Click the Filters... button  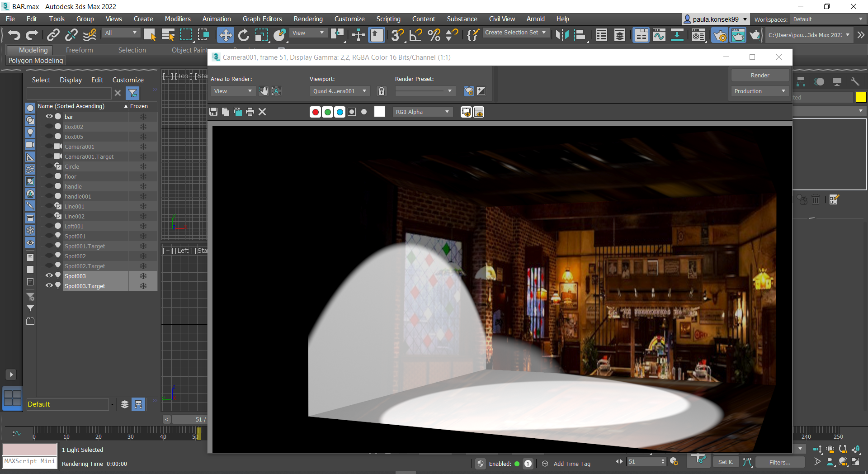coord(780,462)
